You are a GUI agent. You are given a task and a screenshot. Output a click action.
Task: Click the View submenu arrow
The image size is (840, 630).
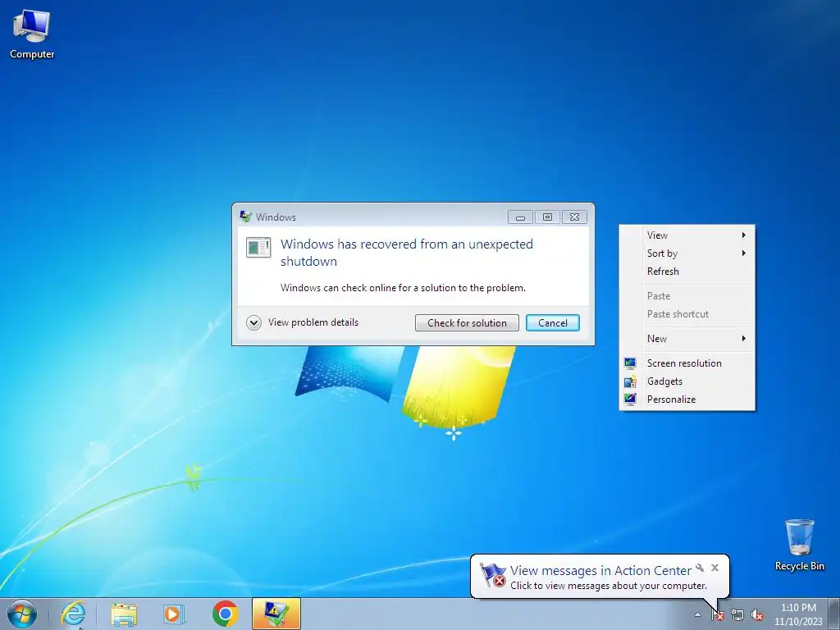click(743, 235)
